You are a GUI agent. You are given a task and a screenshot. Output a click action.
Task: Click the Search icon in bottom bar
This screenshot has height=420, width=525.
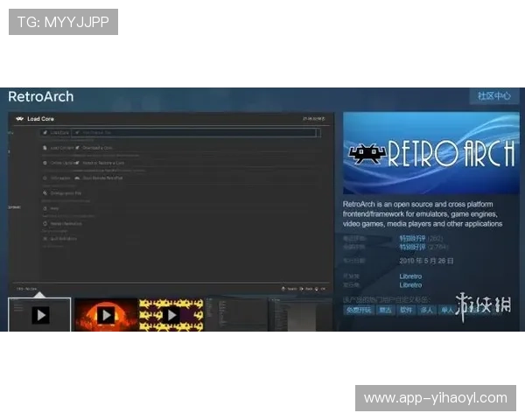click(283, 288)
